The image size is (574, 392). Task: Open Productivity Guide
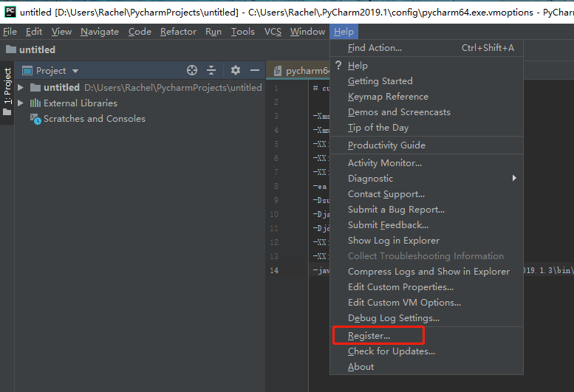coord(426,145)
